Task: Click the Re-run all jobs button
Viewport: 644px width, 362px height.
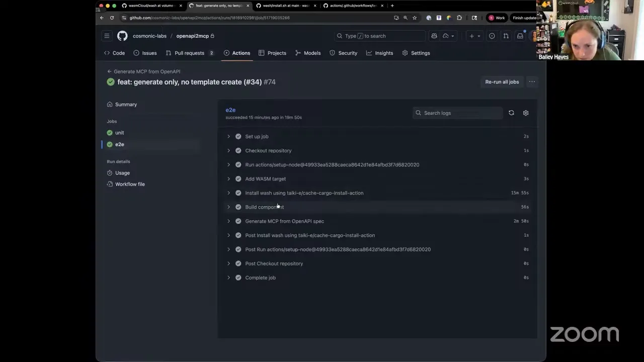Action: [502, 81]
